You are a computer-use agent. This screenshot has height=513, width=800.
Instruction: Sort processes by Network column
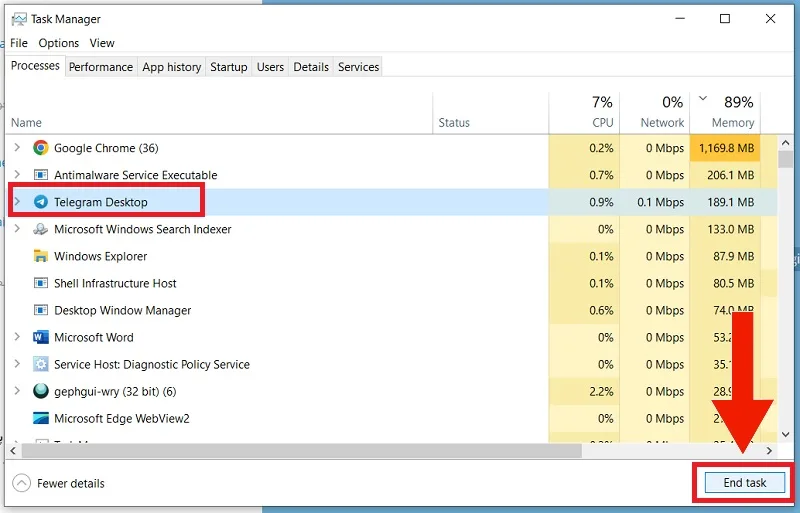pyautogui.click(x=655, y=113)
